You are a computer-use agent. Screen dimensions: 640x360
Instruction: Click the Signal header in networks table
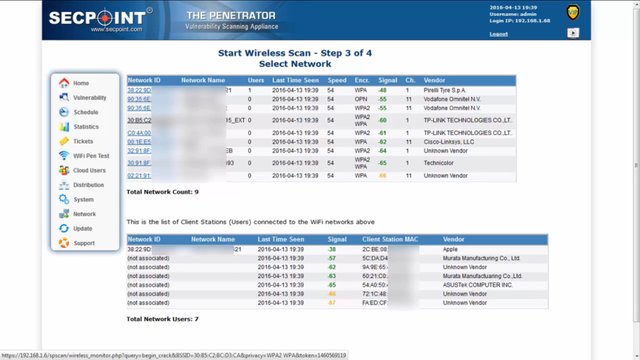388,80
